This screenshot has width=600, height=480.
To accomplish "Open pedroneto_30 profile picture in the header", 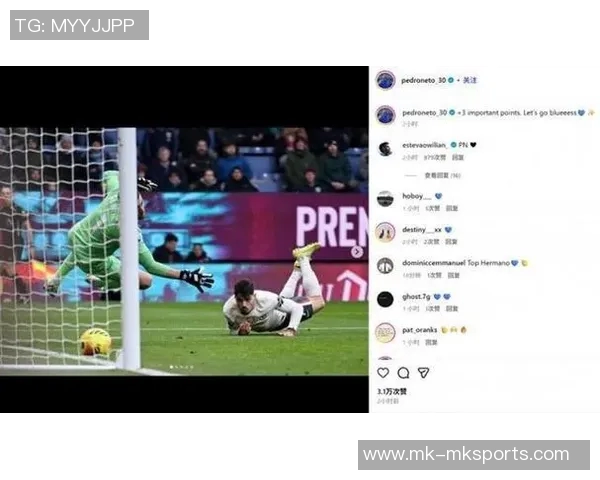I will click(385, 80).
